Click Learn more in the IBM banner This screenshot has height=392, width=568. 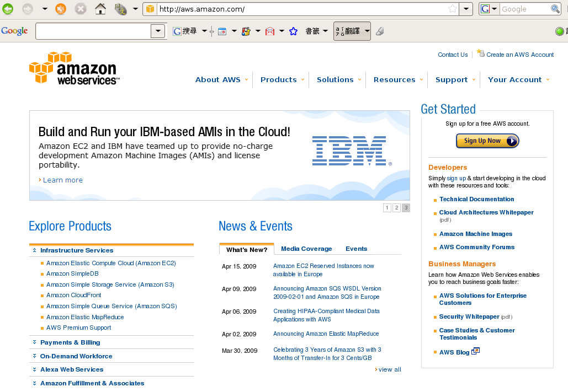point(63,180)
